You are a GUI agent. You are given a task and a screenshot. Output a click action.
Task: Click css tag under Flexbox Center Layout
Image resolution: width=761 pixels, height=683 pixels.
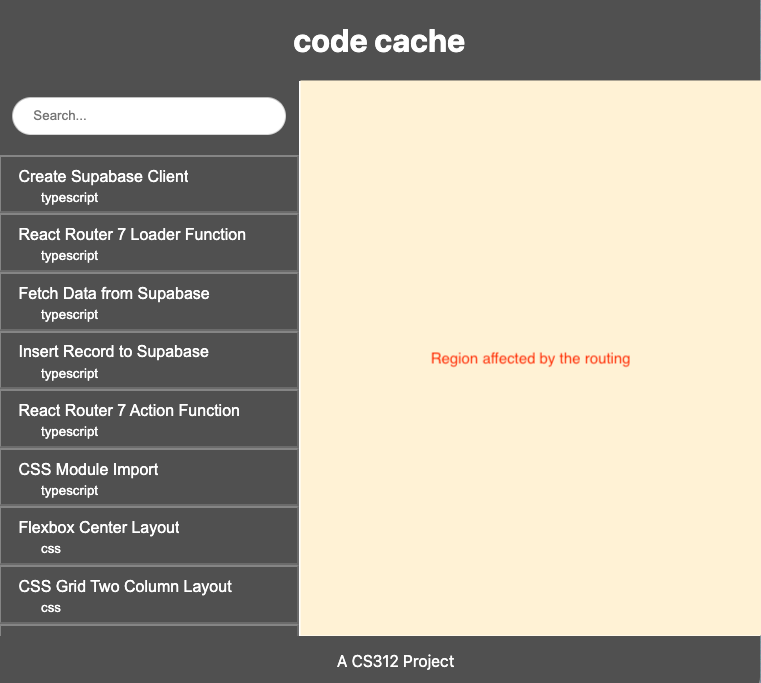pos(51,549)
